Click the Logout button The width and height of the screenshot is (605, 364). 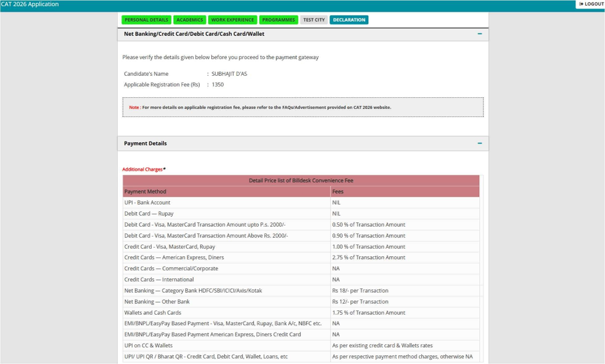point(591,4)
